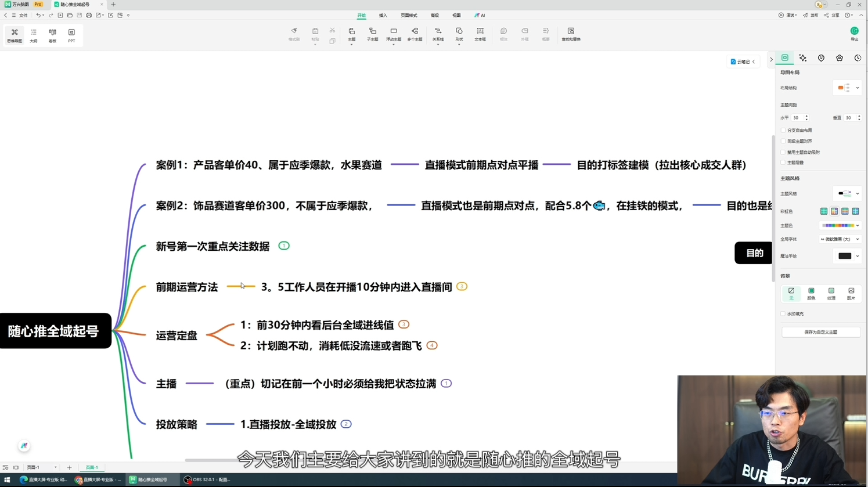Viewport: 868px width, 487px height.
Task: Insert a 文本框 text box
Action: coord(480,34)
